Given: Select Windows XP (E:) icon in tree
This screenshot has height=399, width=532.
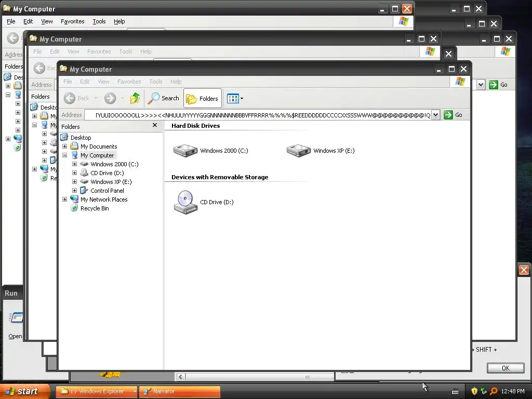Looking at the screenshot, I should [x=84, y=181].
